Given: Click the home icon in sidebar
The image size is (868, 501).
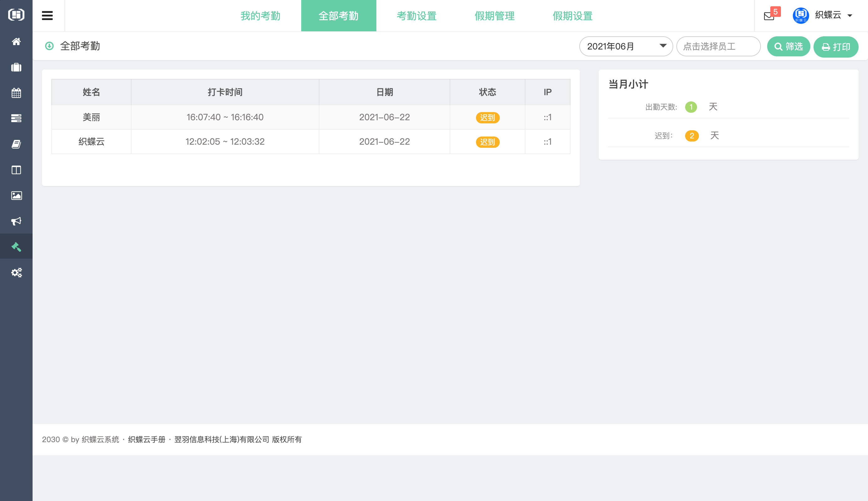Looking at the screenshot, I should coord(16,42).
